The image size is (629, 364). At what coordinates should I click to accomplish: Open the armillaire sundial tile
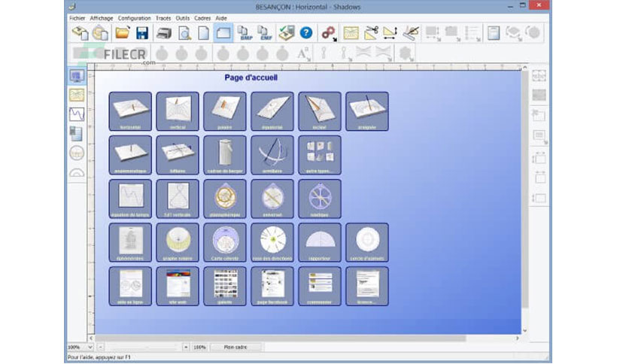[272, 155]
